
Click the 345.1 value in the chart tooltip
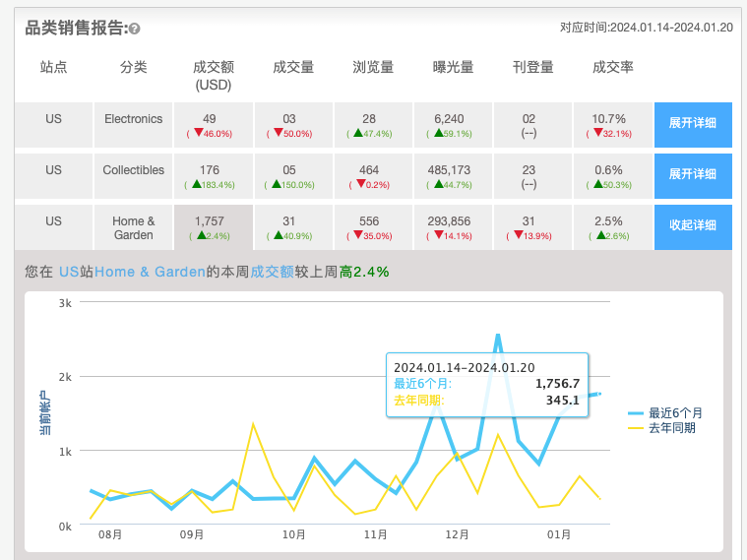click(x=563, y=400)
